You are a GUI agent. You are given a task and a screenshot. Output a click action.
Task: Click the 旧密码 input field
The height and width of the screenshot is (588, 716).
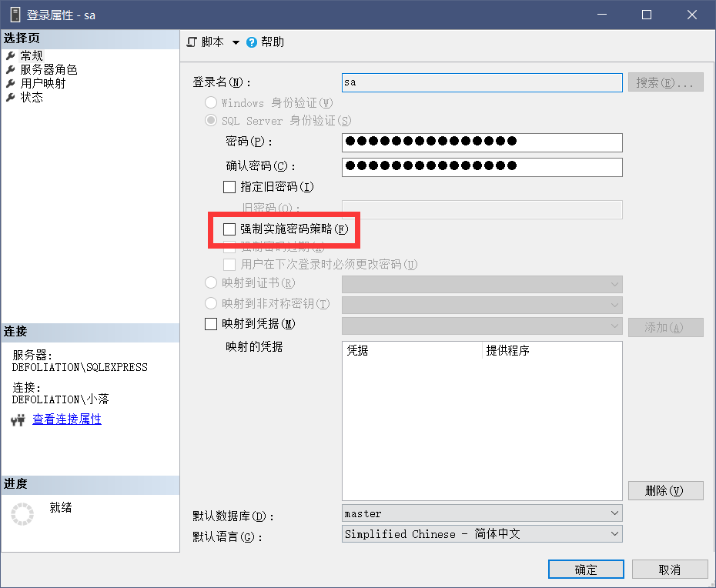tap(482, 209)
